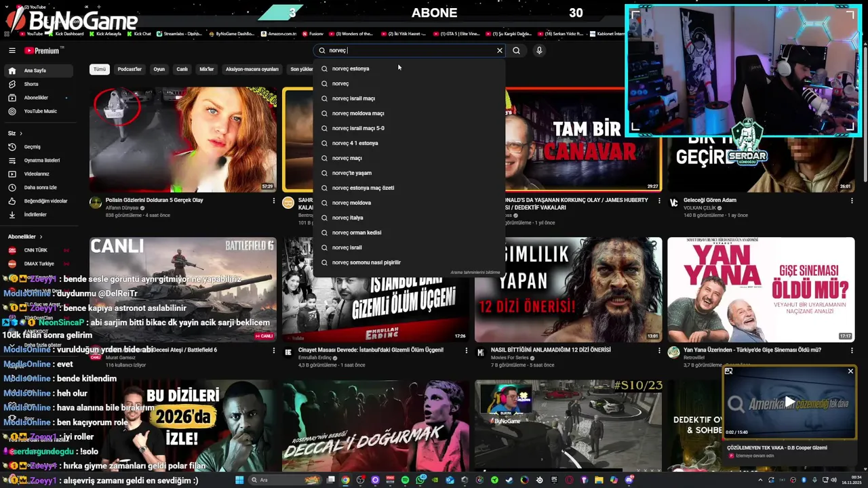The width and height of the screenshot is (868, 488).
Task: Open Daha sonra izle list
Action: coord(39,187)
